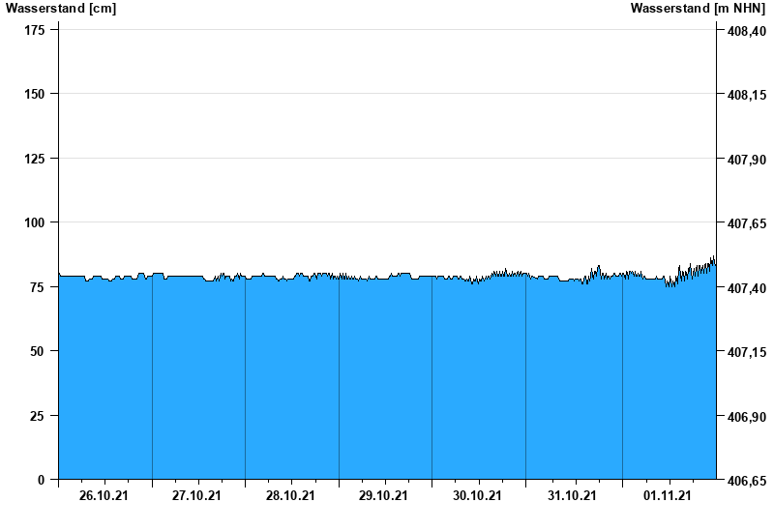Image resolution: width=774 pixels, height=532 pixels.
Task: Click the rising water level peak on 01.11.21
Action: [x=712, y=260]
